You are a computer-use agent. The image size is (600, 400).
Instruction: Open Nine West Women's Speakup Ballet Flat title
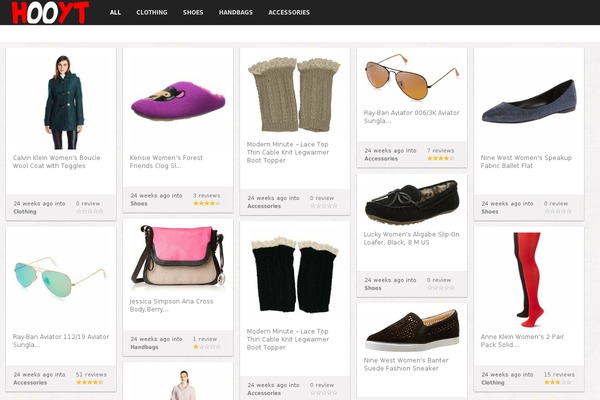pyautogui.click(x=526, y=162)
